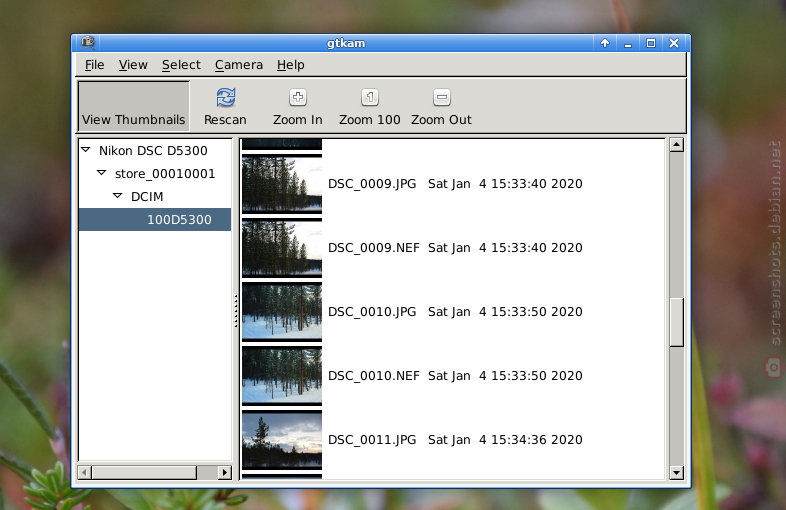Open the Camera menu
The width and height of the screenshot is (786, 510).
pyautogui.click(x=239, y=65)
